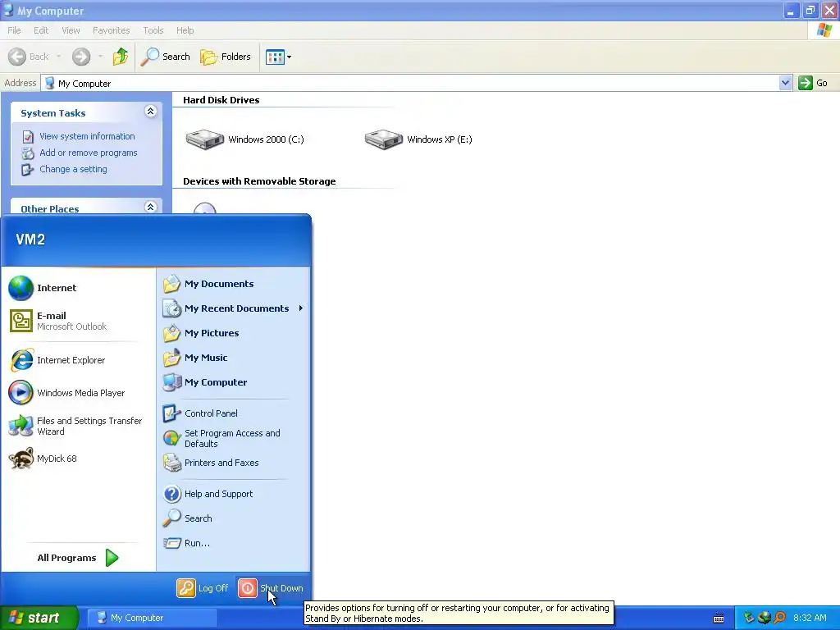Click the Log Off button

coord(203,588)
